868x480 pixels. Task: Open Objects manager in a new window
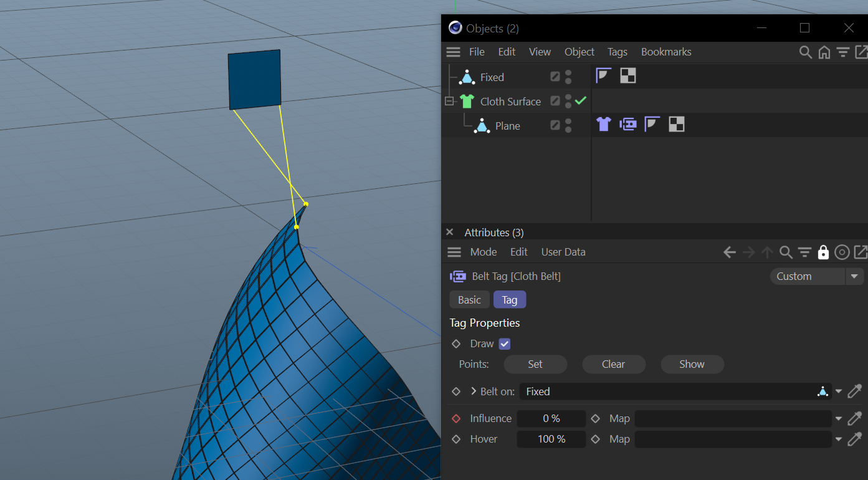861,52
